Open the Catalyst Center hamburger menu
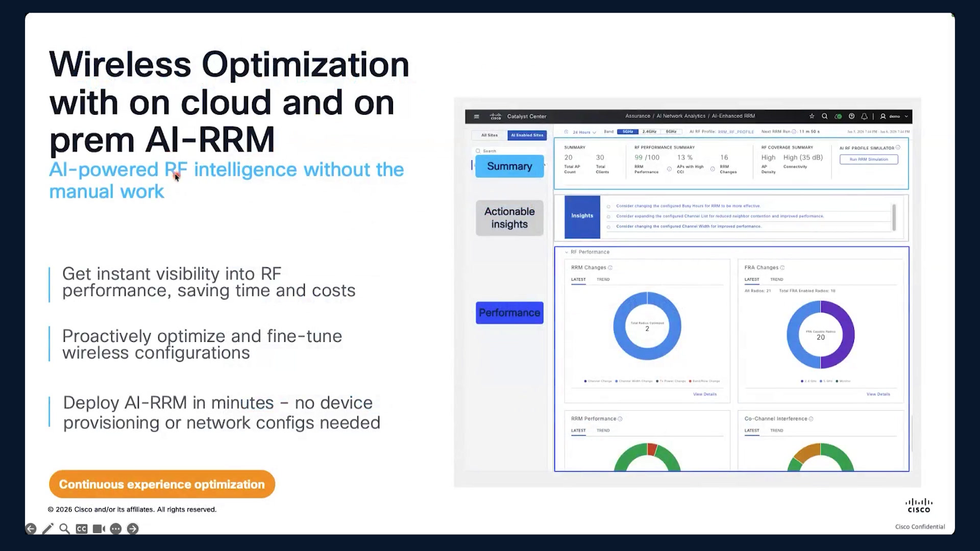The image size is (980, 551). pos(476,116)
